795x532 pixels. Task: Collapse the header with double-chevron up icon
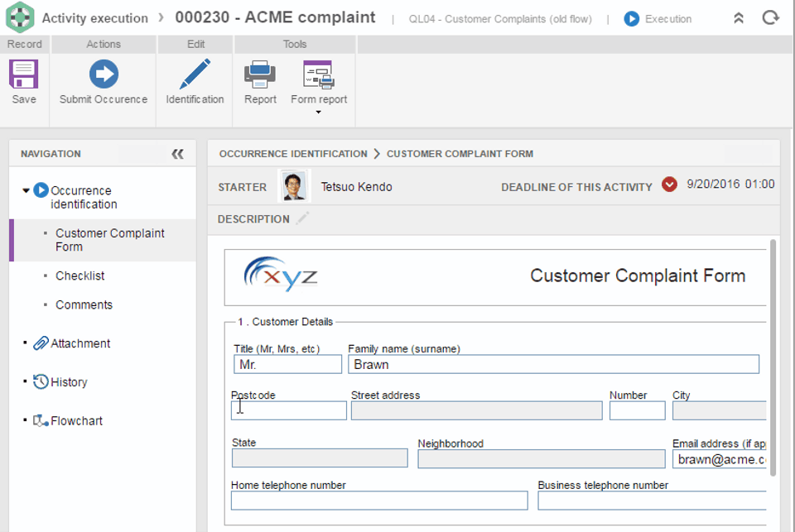[x=739, y=18]
